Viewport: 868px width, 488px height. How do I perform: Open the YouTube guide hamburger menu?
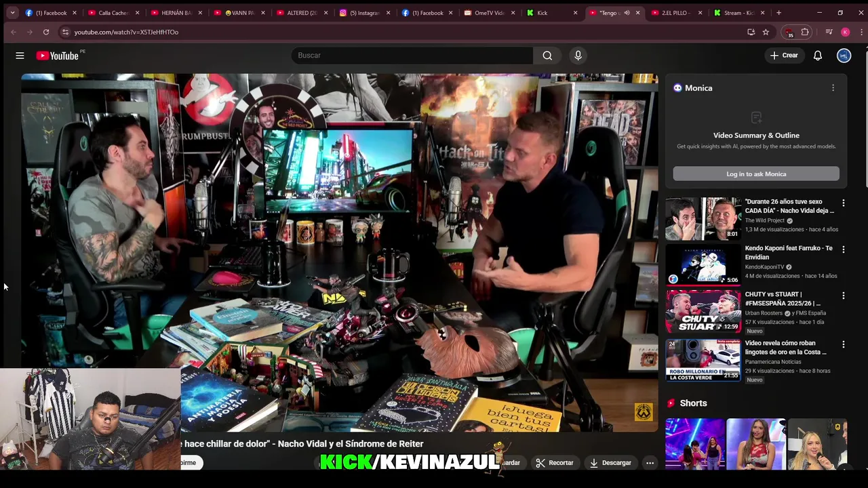click(x=20, y=56)
